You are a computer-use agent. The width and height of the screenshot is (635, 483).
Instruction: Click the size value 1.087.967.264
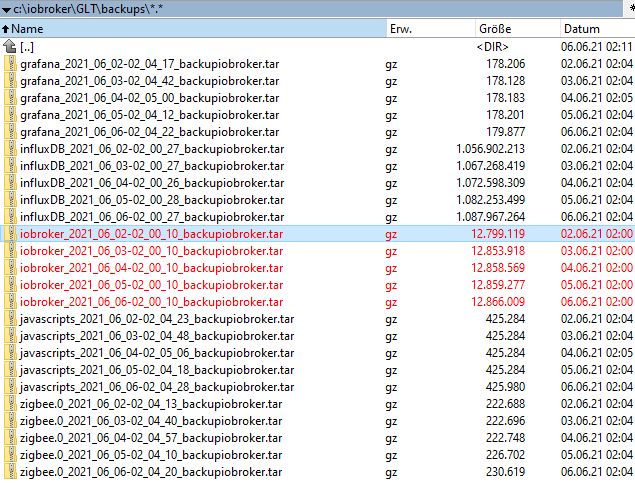point(490,217)
